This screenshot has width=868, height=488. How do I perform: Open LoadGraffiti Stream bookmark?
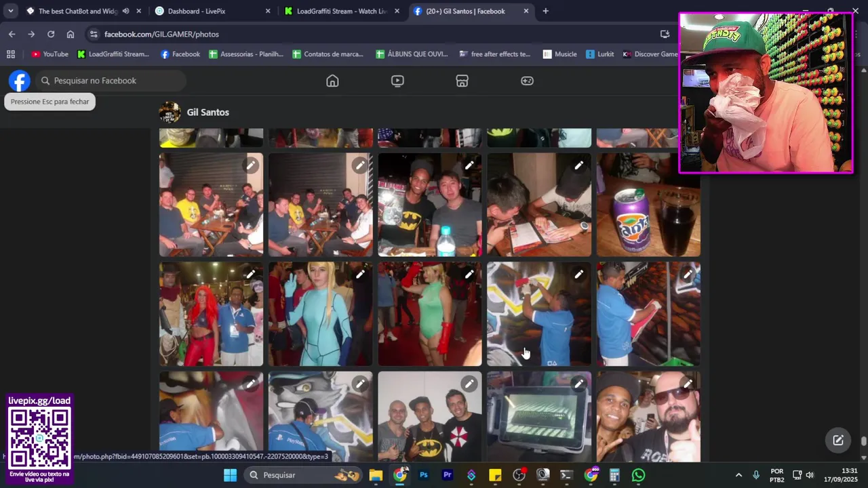(113, 54)
